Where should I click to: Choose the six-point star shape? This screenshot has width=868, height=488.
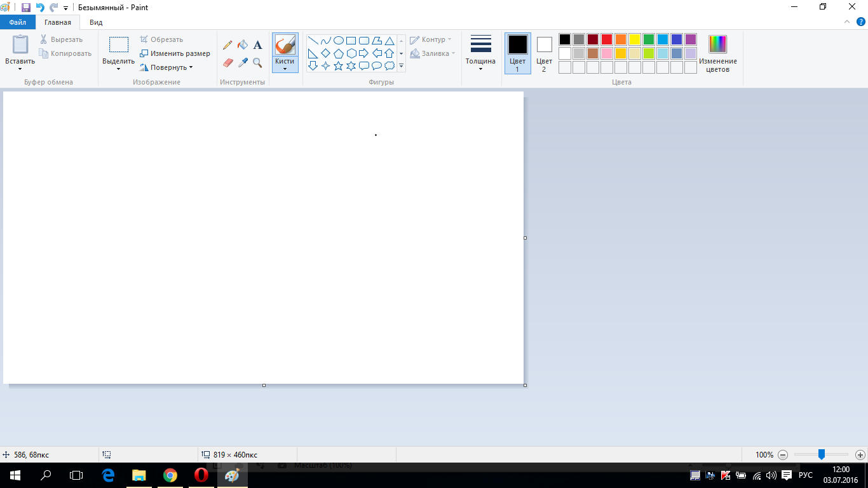[x=351, y=65]
